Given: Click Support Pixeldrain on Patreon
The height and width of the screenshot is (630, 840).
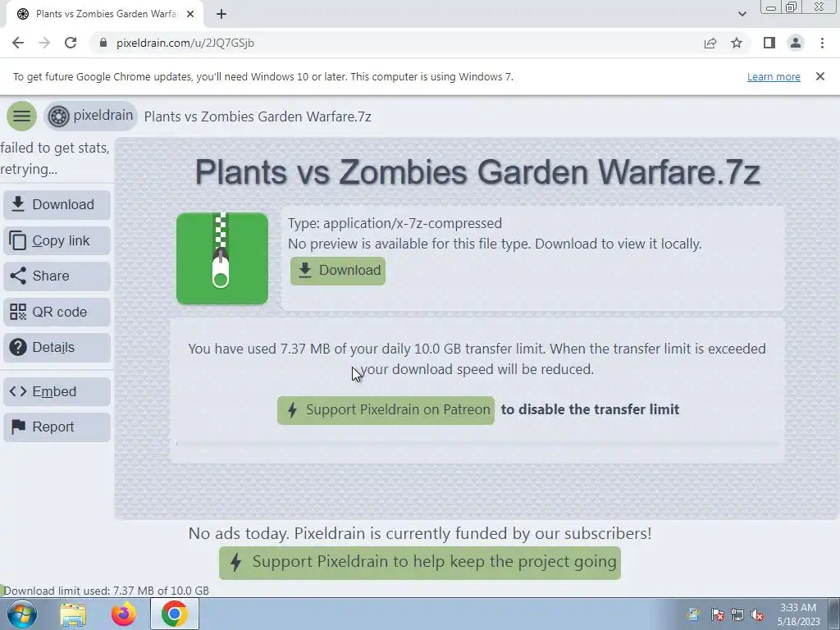Looking at the screenshot, I should tap(386, 410).
